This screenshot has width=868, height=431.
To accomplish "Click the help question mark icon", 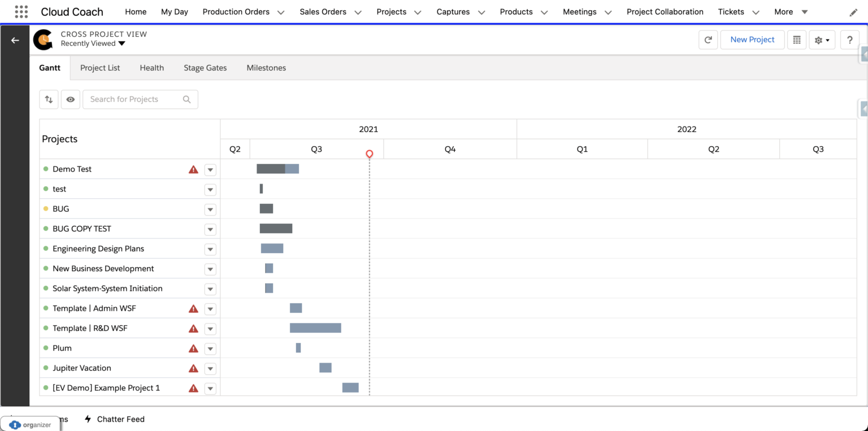I will tap(849, 40).
